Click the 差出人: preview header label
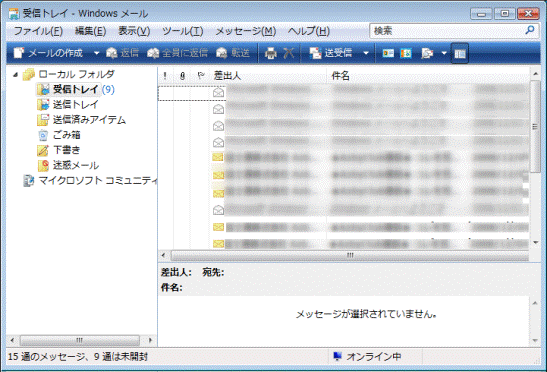 176,272
